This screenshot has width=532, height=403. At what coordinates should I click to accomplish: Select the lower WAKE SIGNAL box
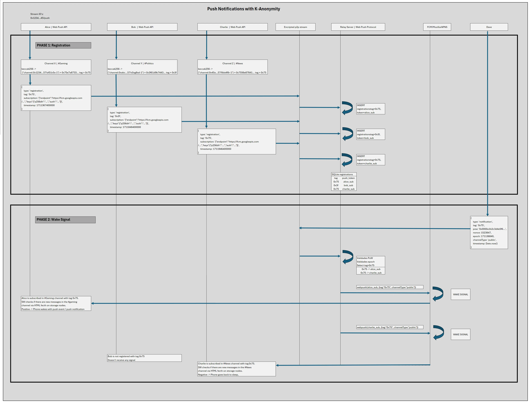tap(461, 334)
